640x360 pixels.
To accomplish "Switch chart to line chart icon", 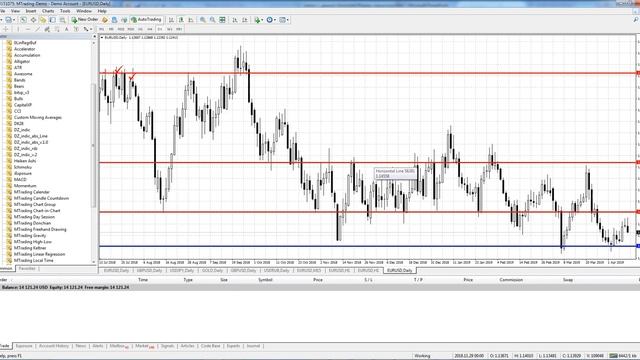I will click(190, 20).
